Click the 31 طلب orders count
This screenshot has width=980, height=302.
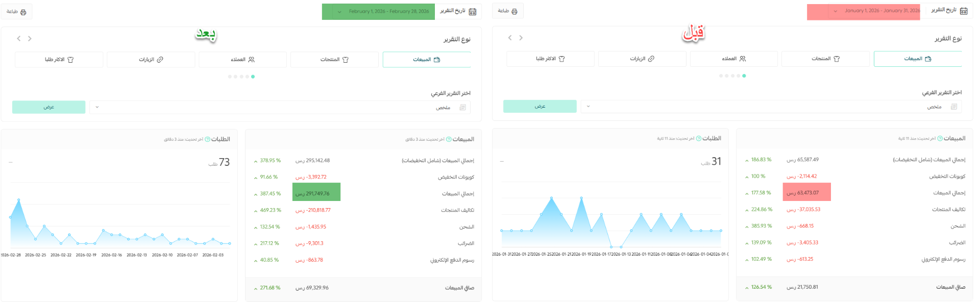[x=711, y=162]
